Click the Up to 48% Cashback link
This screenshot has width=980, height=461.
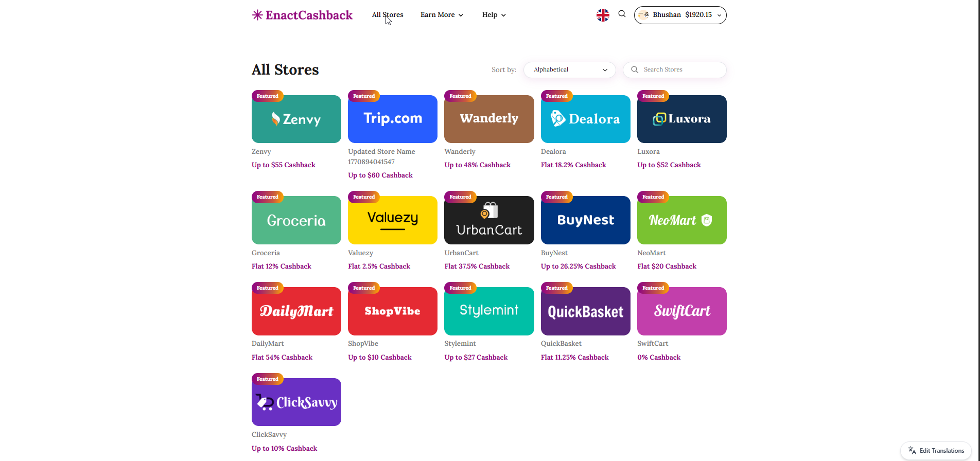(477, 165)
